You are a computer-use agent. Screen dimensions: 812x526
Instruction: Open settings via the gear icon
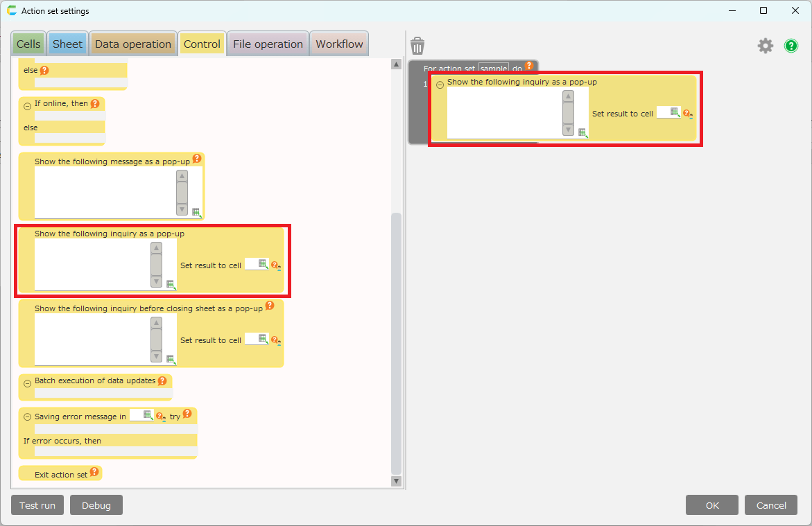tap(765, 46)
